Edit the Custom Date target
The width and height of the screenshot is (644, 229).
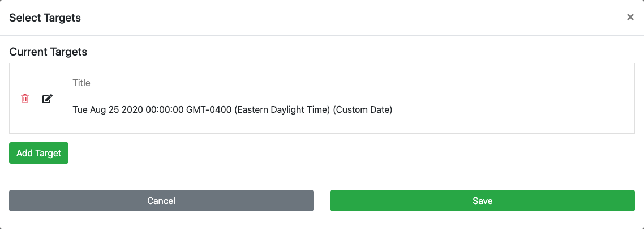48,99
